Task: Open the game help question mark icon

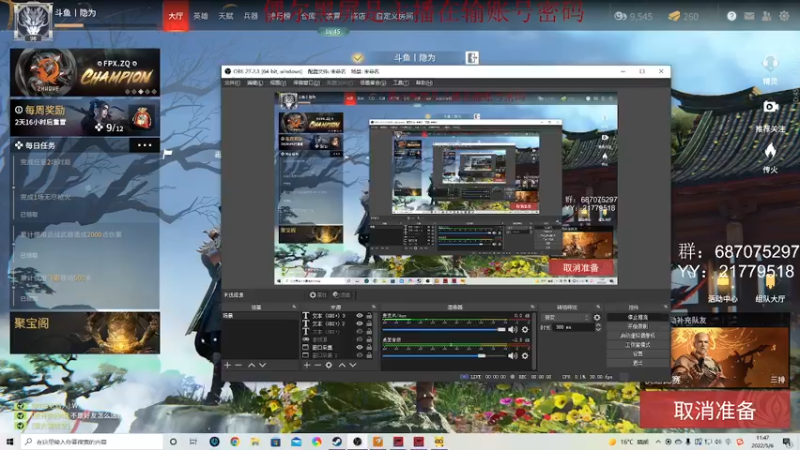Action: click(732, 16)
